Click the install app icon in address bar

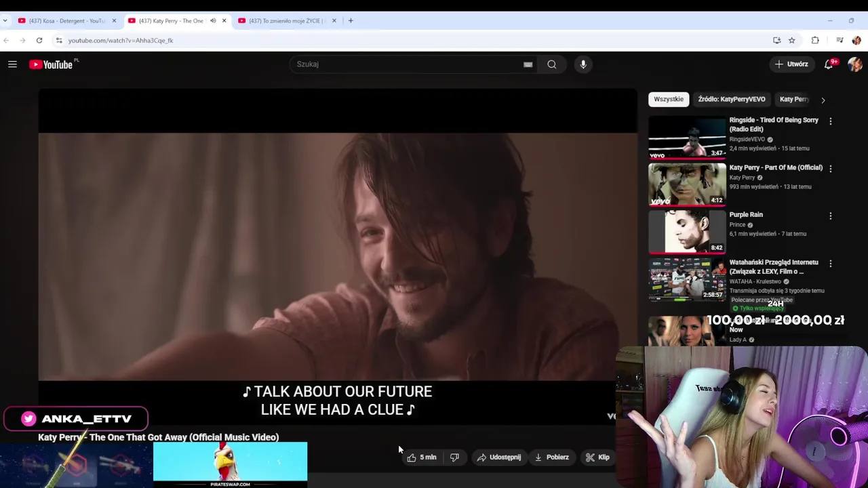pos(776,41)
